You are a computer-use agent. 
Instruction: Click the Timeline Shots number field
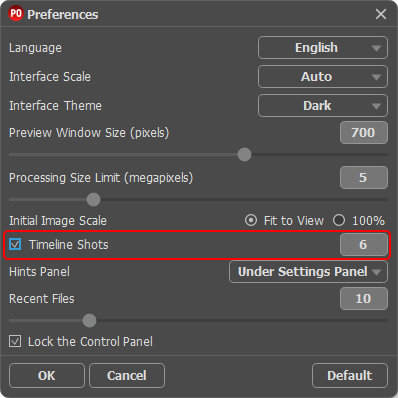point(364,245)
